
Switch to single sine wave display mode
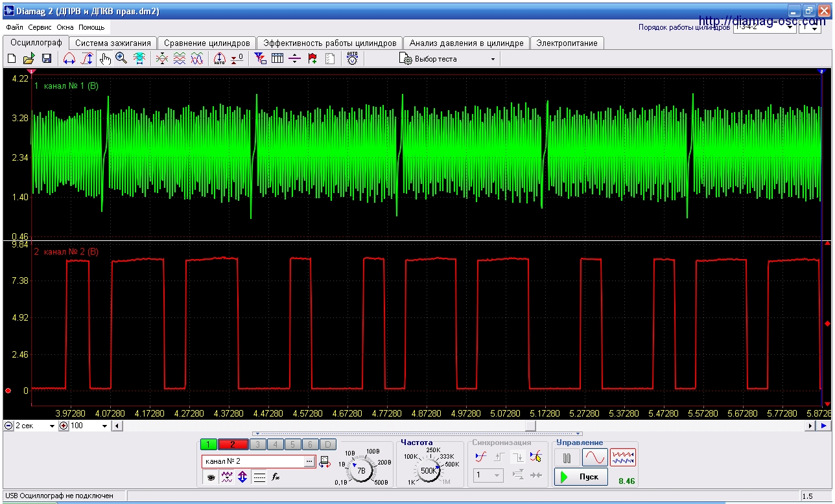594,458
